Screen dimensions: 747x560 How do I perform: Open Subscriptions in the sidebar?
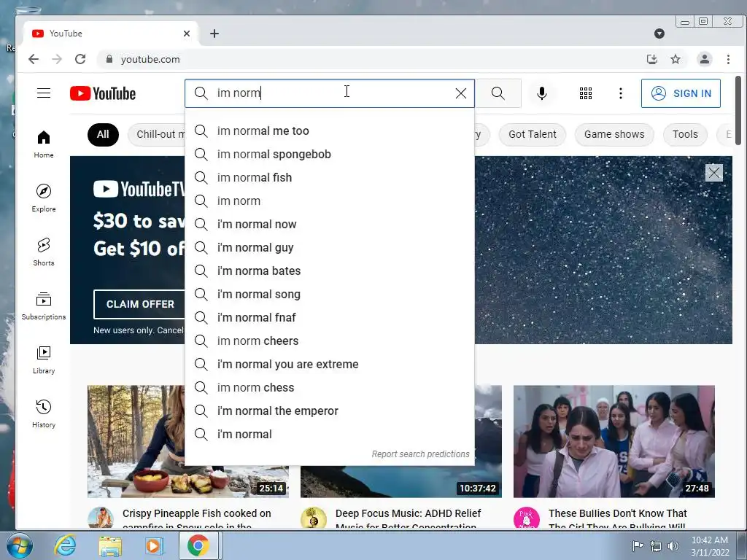point(44,306)
